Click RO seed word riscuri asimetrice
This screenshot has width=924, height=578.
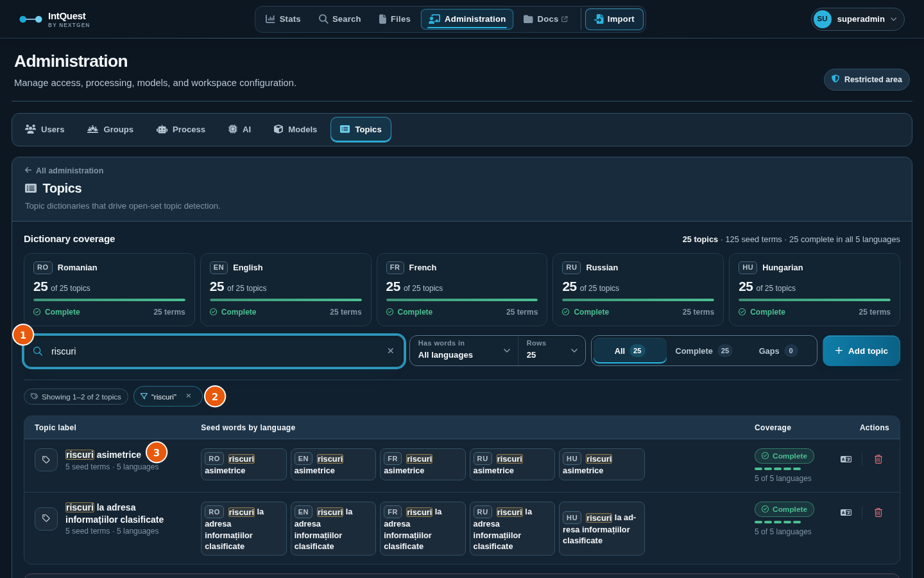coord(244,464)
